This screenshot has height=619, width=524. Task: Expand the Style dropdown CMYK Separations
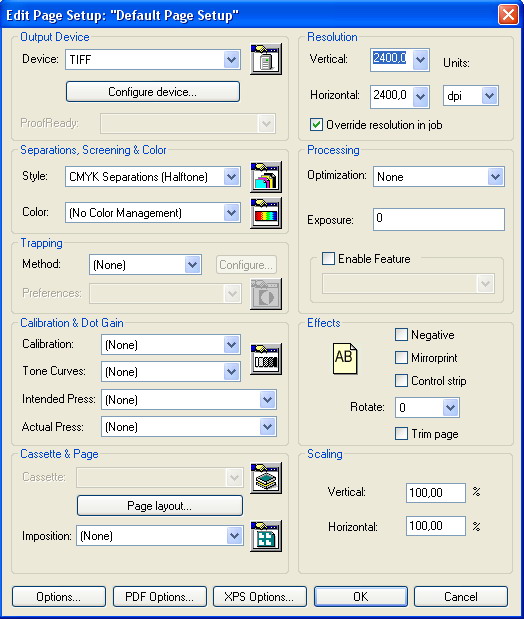tap(231, 176)
